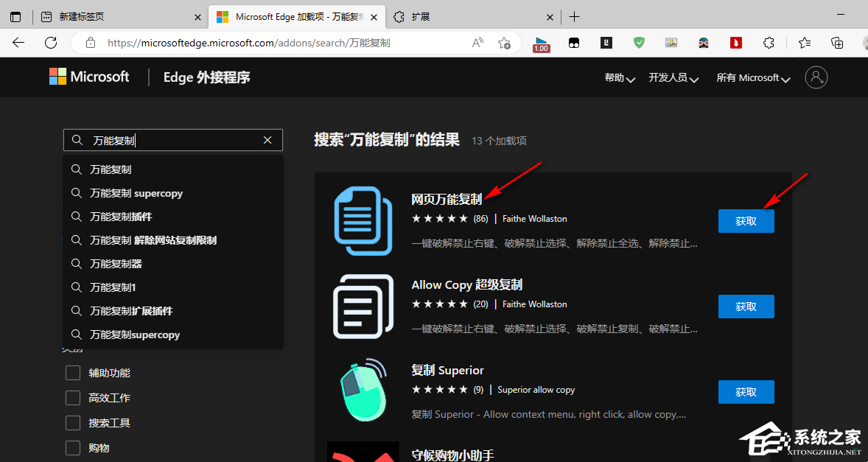Click the (86) rating count

tap(480, 219)
